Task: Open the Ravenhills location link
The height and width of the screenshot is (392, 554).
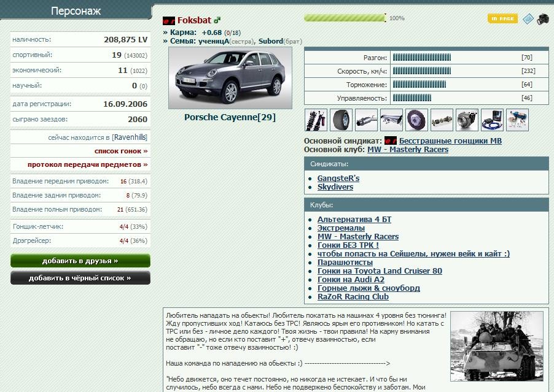Action: coord(130,137)
